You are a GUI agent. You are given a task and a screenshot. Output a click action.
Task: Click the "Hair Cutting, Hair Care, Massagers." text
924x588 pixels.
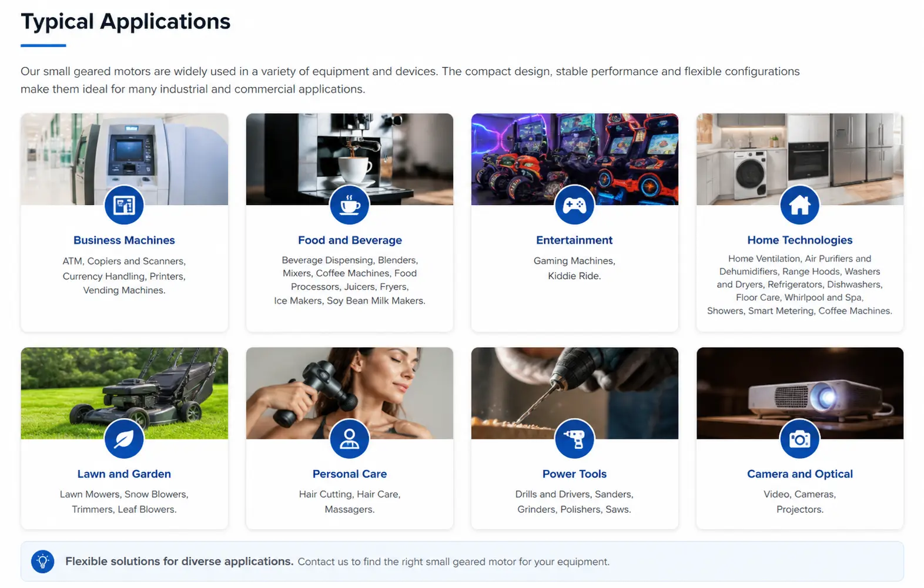click(350, 502)
